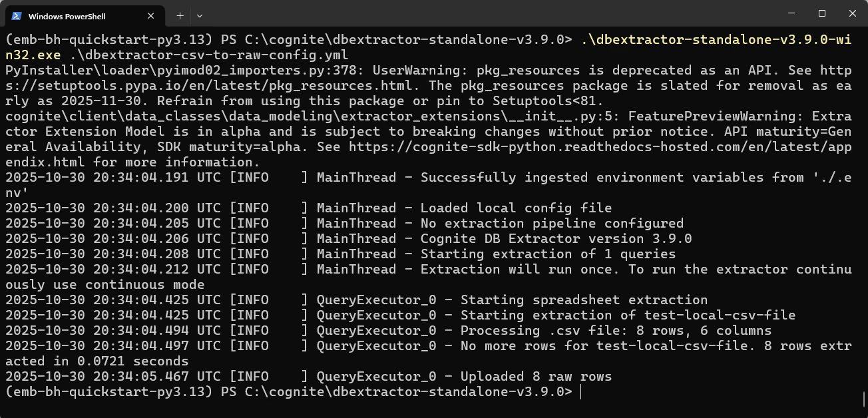Close the Windows PowerShell tab
This screenshot has width=868, height=418.
point(151,16)
